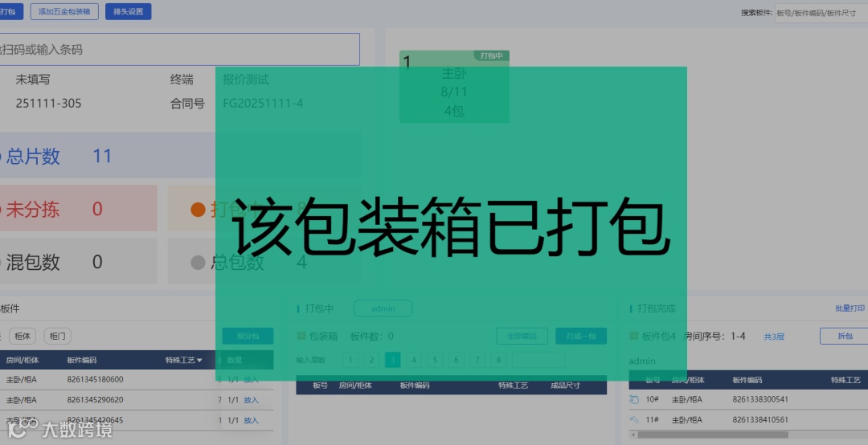Select layer number 7
The height and width of the screenshot is (445, 868).
point(477,360)
